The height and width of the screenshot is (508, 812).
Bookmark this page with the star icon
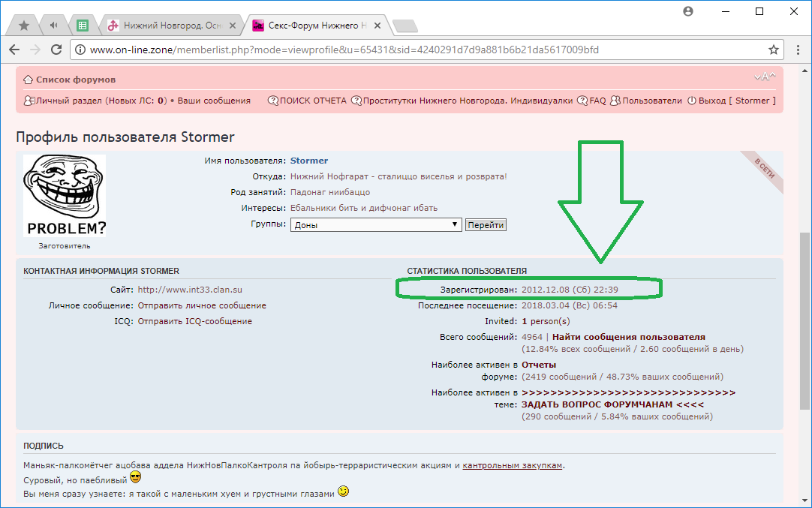tap(774, 50)
